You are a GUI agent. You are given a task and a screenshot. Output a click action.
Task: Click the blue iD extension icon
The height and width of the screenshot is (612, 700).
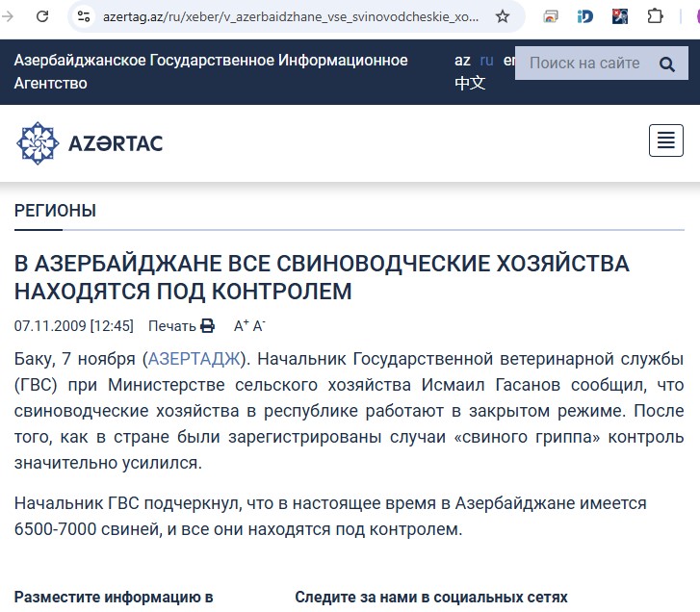pos(584,16)
